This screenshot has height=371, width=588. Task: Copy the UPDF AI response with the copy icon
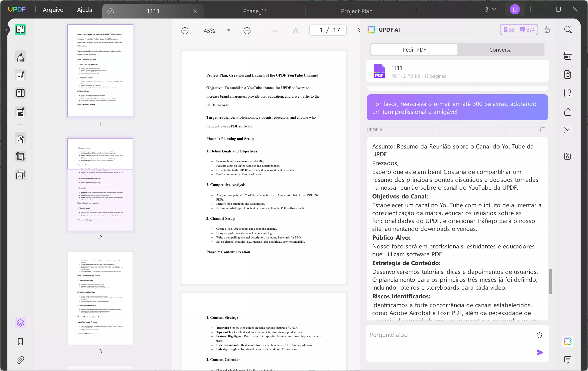coord(542,129)
